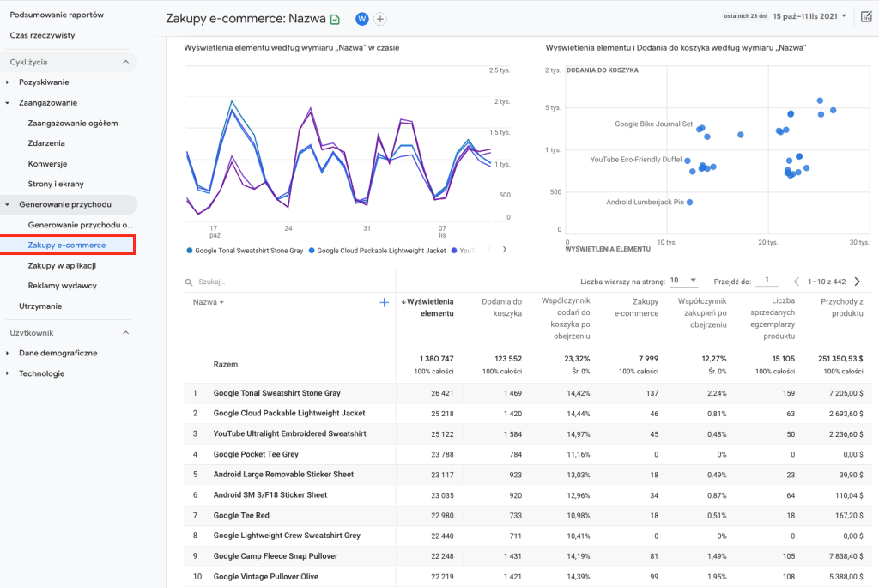This screenshot has height=588, width=879.
Task: Open Czas rzeczywisty report
Action: pos(42,35)
